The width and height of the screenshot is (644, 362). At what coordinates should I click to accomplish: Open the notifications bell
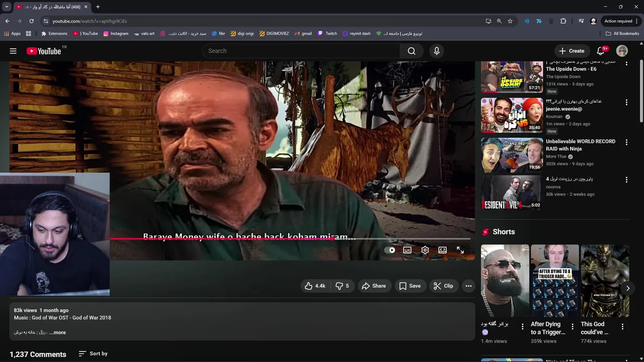[x=601, y=51]
